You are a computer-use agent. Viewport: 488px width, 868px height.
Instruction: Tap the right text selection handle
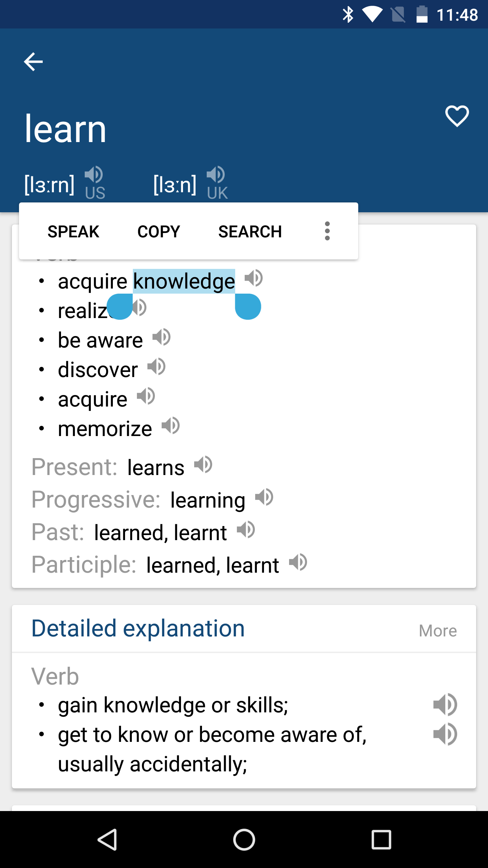pyautogui.click(x=248, y=307)
